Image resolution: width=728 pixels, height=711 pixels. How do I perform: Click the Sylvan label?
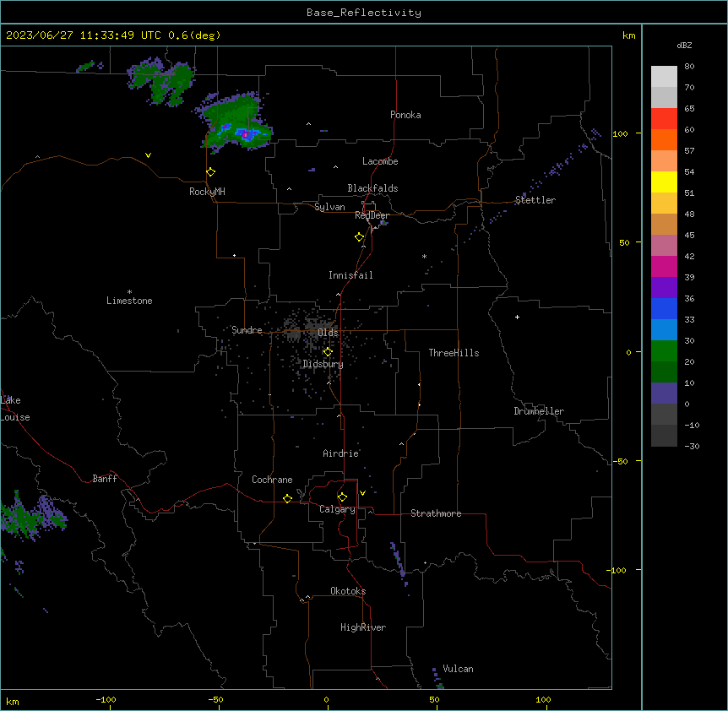pos(329,207)
